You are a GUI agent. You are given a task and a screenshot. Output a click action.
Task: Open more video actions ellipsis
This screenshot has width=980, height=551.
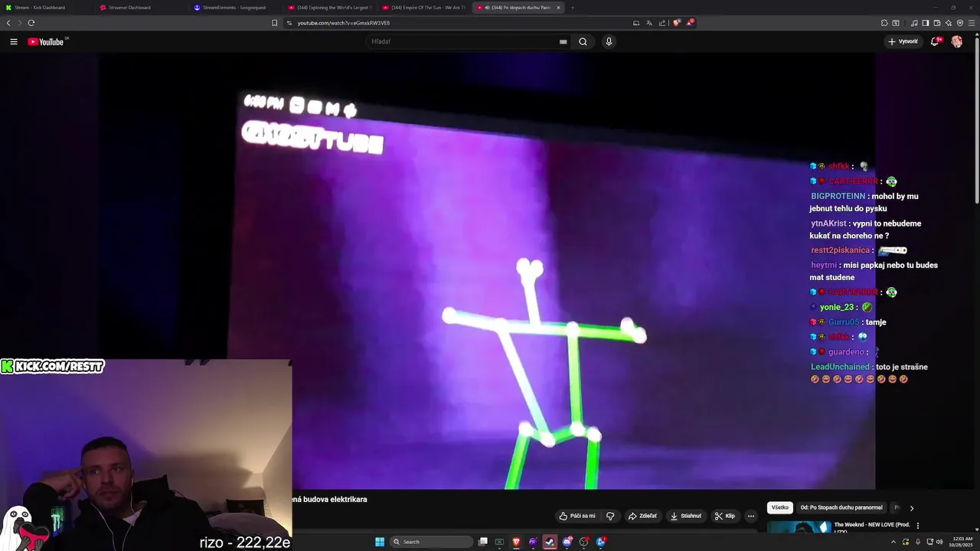[751, 516]
